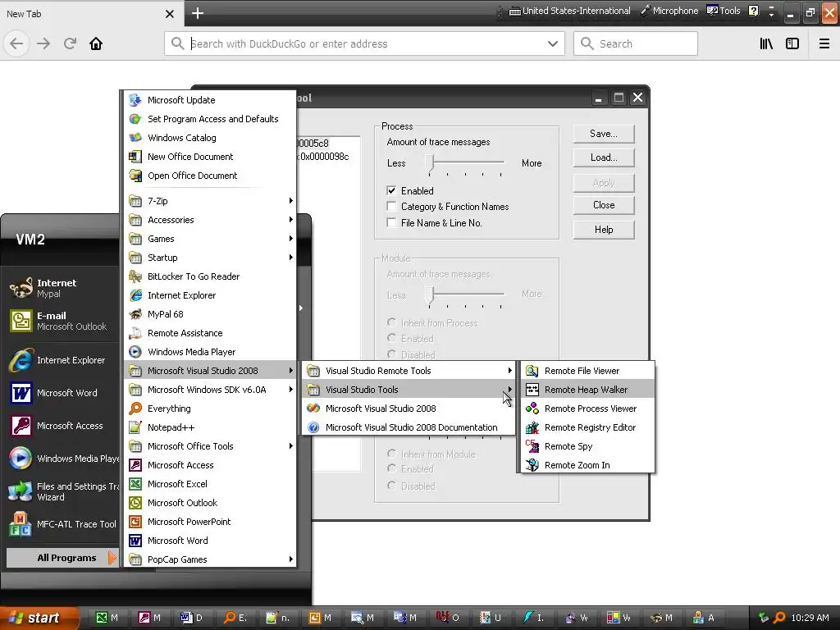This screenshot has height=630, width=840.
Task: Open New Office Document entry
Action: [x=210, y=157]
